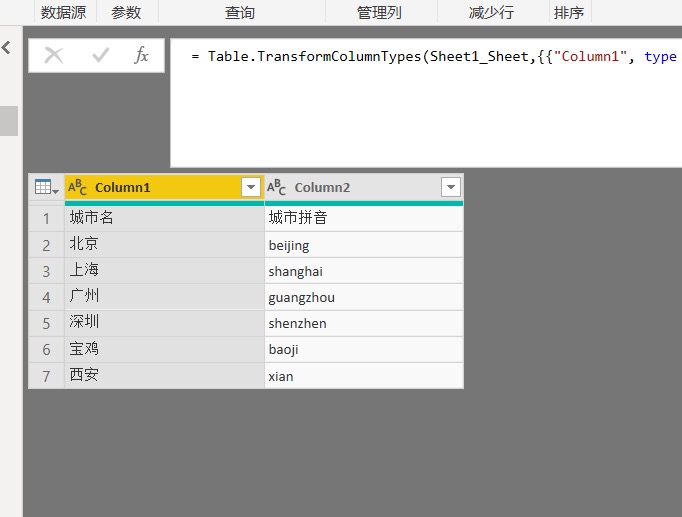Image resolution: width=682 pixels, height=517 pixels.
Task: Select cell 宝鸡 in Column1
Action: [164, 350]
